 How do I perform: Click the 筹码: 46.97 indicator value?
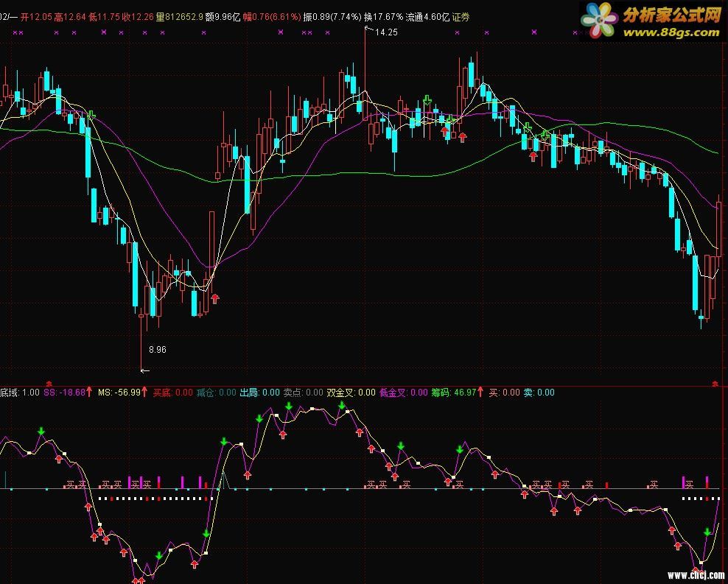tap(454, 393)
